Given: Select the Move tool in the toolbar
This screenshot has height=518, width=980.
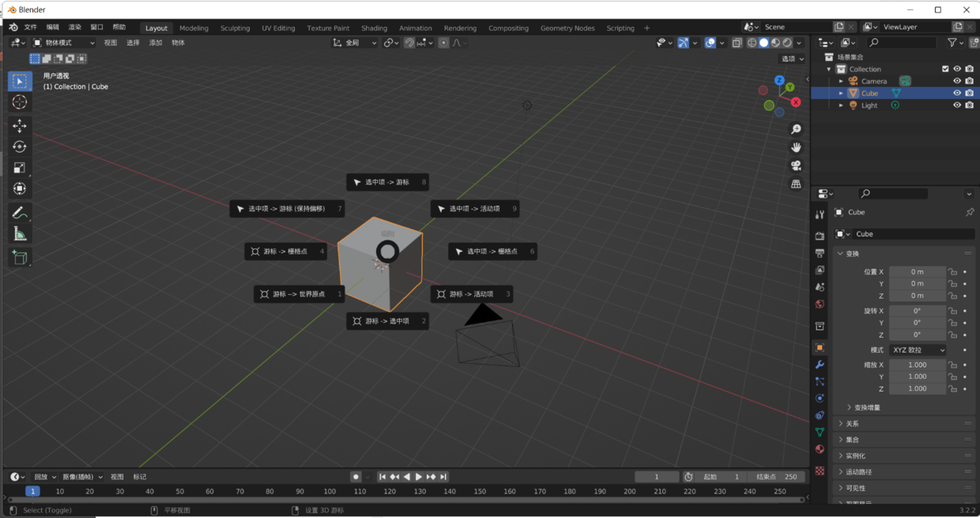Looking at the screenshot, I should 19,125.
